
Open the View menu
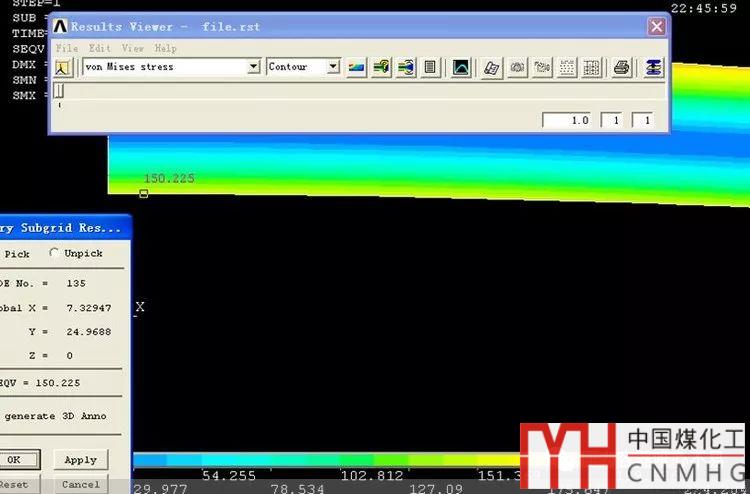point(132,47)
